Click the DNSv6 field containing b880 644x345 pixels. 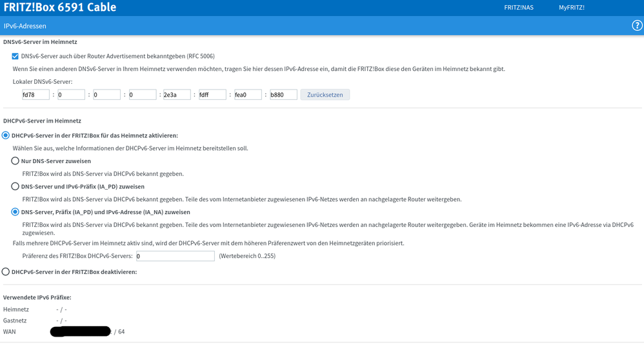coord(283,95)
